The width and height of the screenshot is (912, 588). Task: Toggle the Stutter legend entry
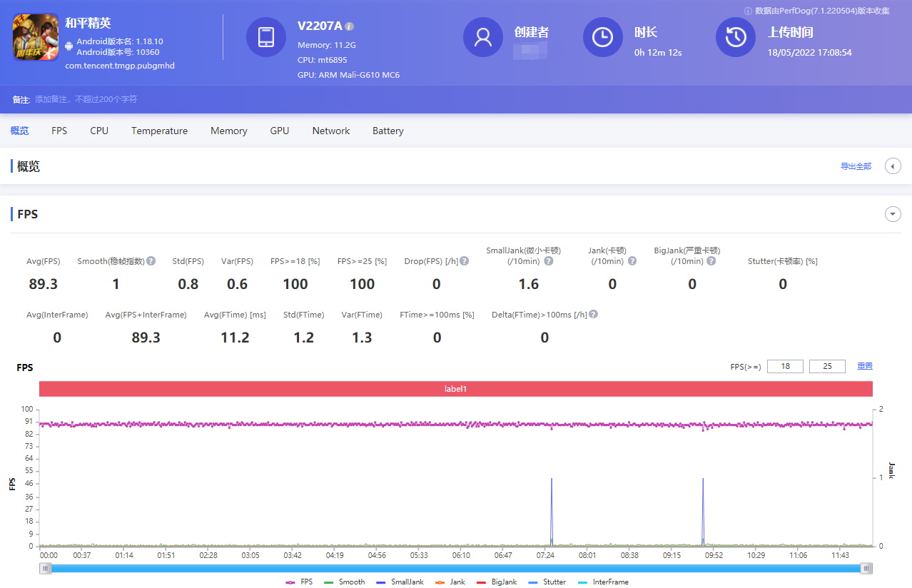[x=547, y=582]
